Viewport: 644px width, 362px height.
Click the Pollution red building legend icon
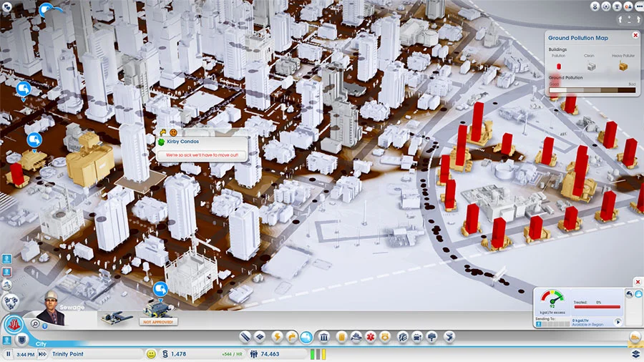pyautogui.click(x=559, y=67)
